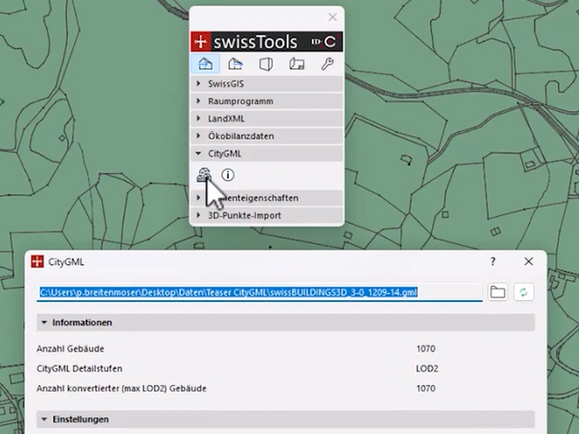Click the CityGML Detailstufen label
The image size is (579, 434).
pyautogui.click(x=79, y=369)
